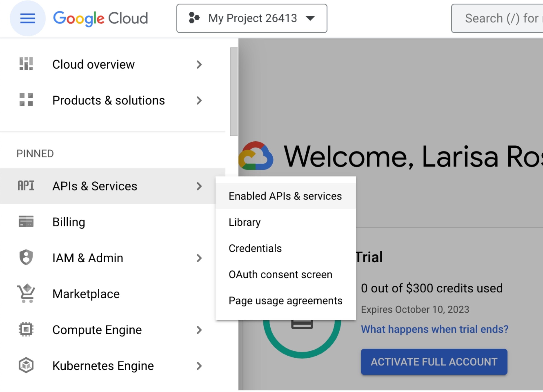Click the ACTIVATE FULL ACCOUNT button
Screen dimensions: 543x392
(434, 362)
